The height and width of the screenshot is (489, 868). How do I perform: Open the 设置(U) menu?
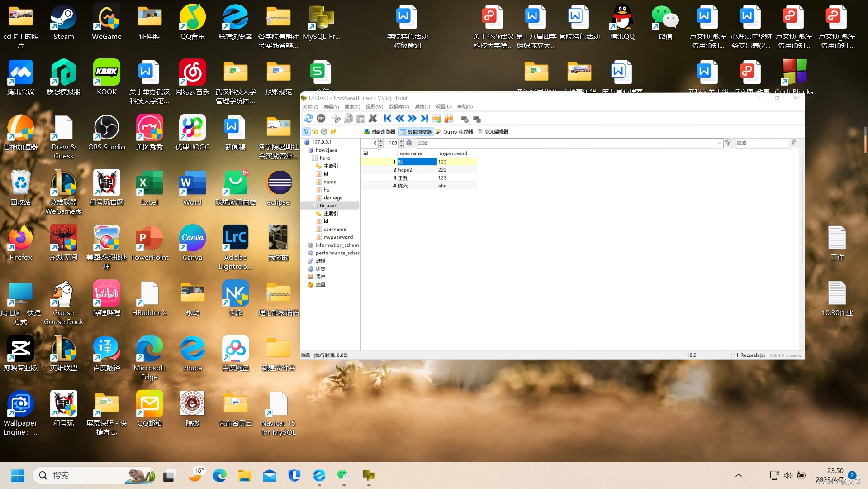444,106
